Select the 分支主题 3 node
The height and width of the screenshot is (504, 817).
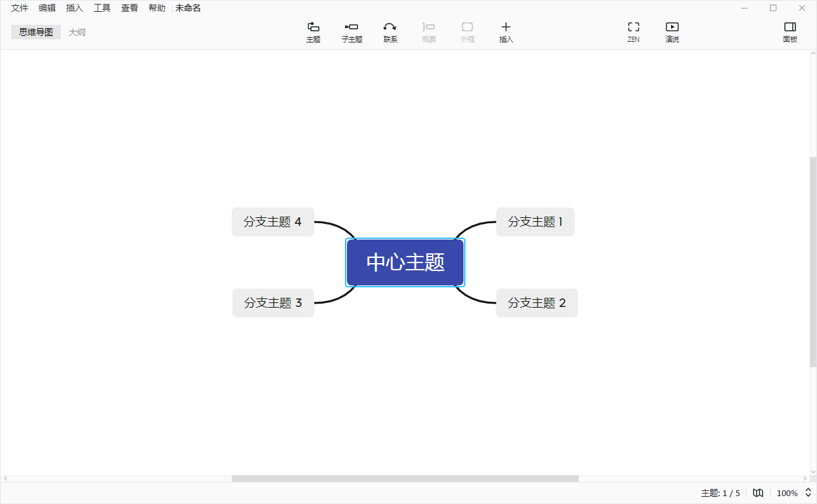(x=273, y=303)
